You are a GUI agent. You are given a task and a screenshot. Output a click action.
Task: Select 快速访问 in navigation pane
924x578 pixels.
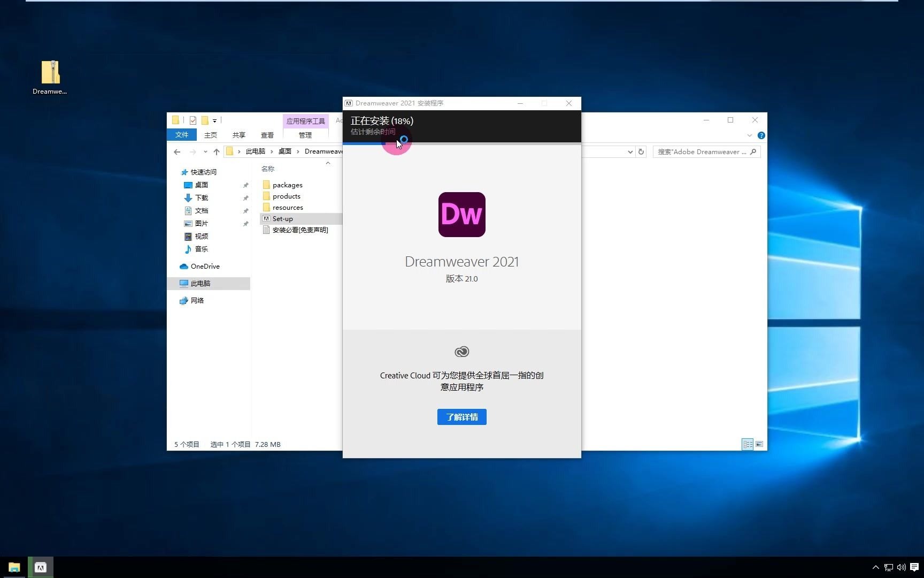coord(203,172)
